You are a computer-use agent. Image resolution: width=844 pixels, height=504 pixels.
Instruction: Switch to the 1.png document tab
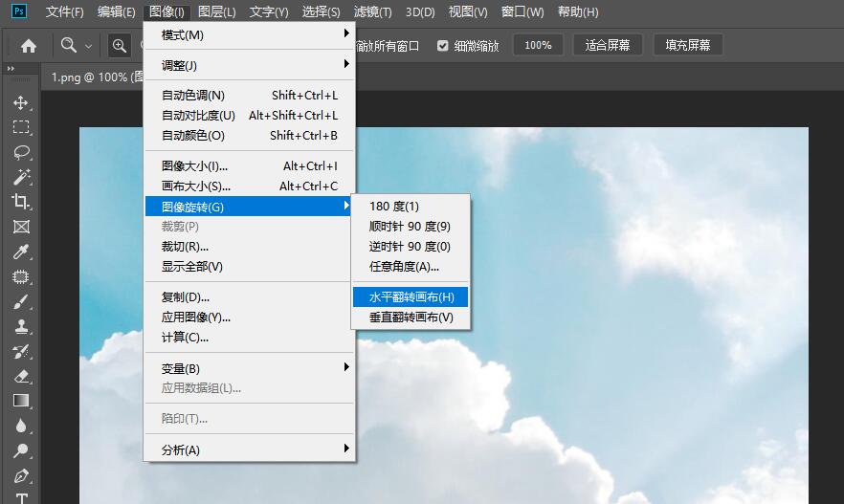94,77
